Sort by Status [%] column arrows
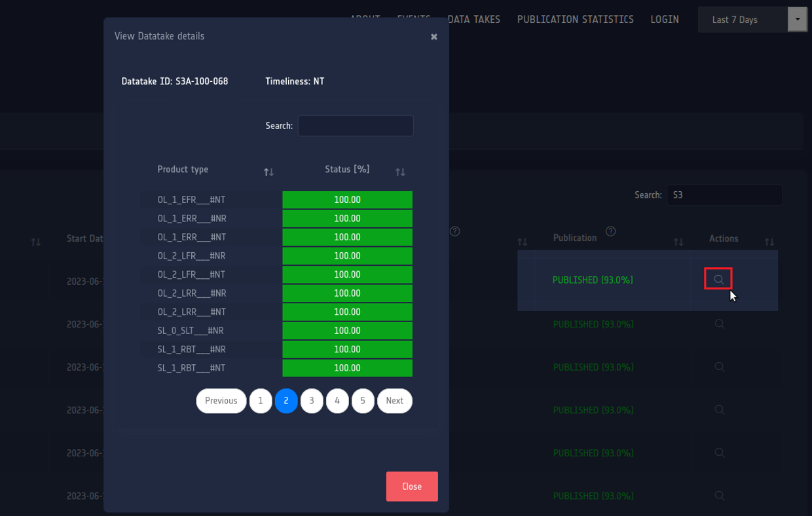 (x=400, y=172)
